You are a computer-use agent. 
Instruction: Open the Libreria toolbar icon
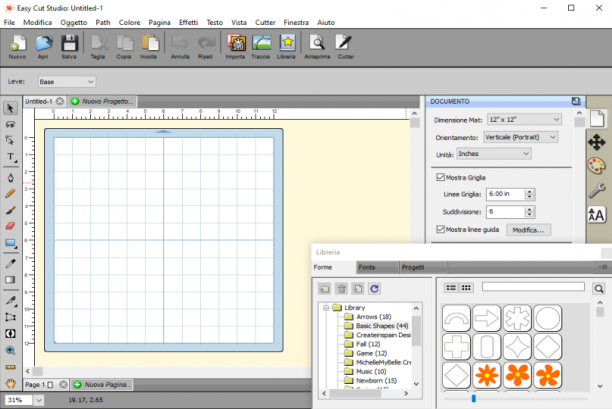tap(286, 46)
